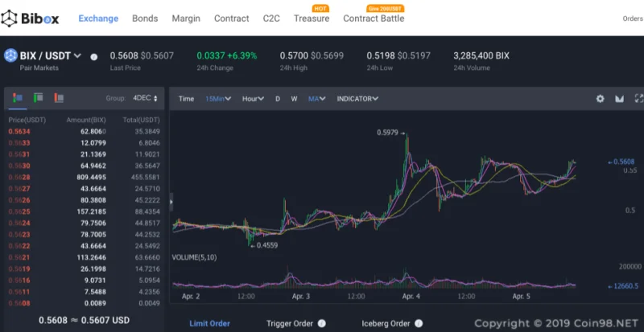
Task: Open the Hour interval dropdown
Action: [253, 99]
